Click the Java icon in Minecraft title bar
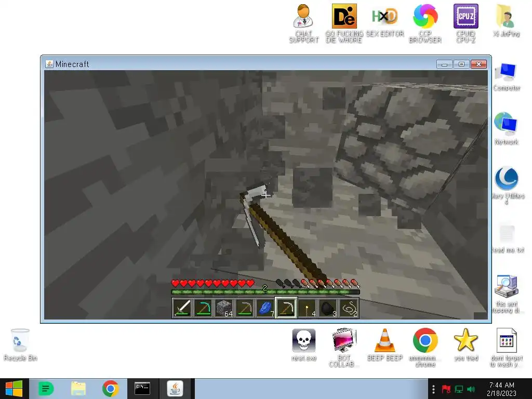This screenshot has height=399, width=532. click(x=49, y=64)
